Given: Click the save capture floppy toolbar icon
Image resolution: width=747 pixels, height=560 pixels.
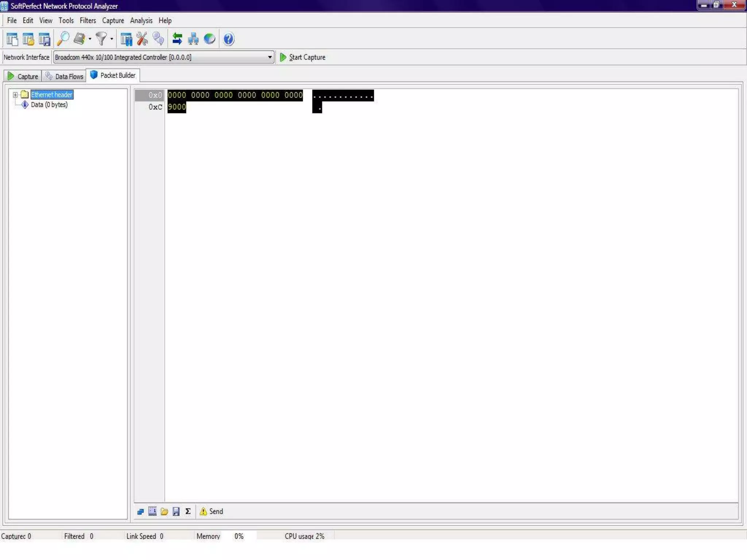Looking at the screenshot, I should click(44, 39).
